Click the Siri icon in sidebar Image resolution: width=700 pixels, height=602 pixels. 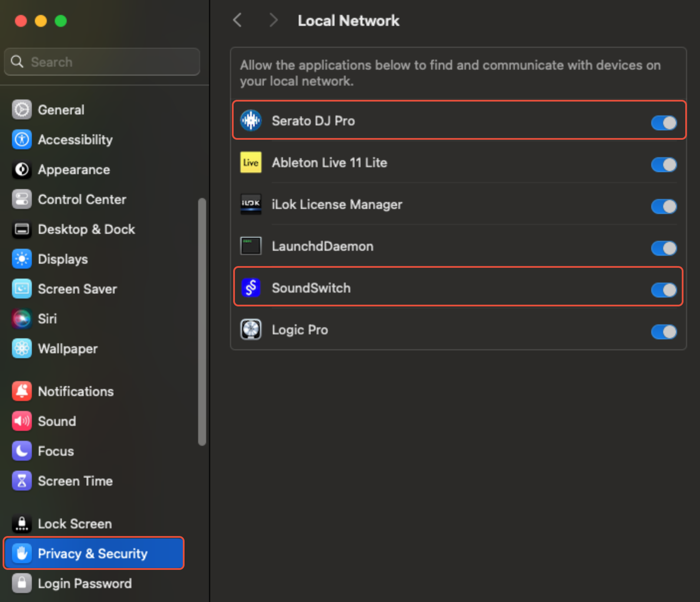coord(22,319)
